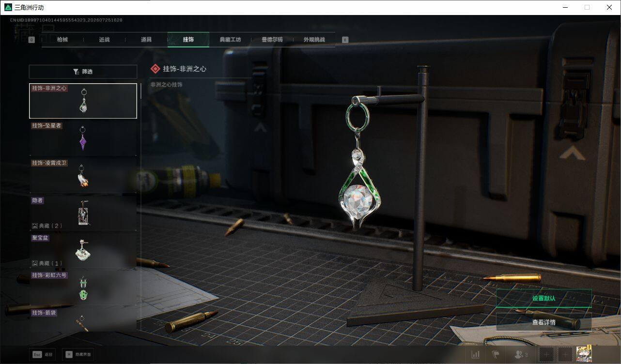Image resolution: width=621 pixels, height=364 pixels.
Task: Select the 隐者 charm card
Action: pos(83,213)
